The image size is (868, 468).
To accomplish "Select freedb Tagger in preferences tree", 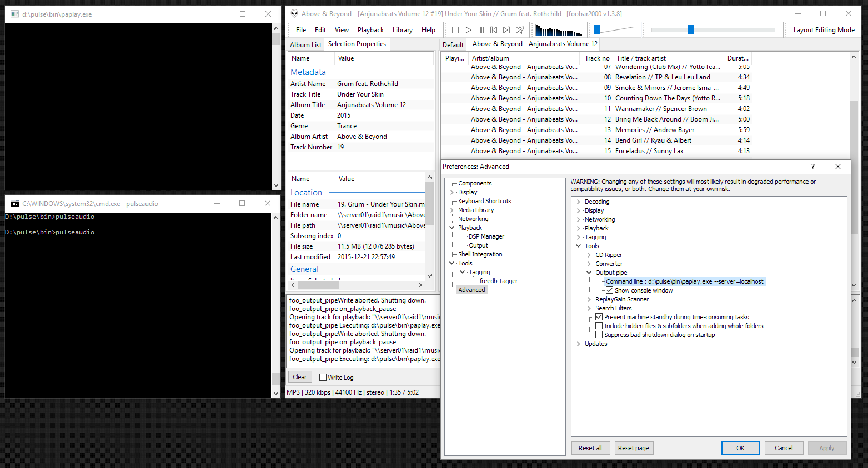I will 499,281.
